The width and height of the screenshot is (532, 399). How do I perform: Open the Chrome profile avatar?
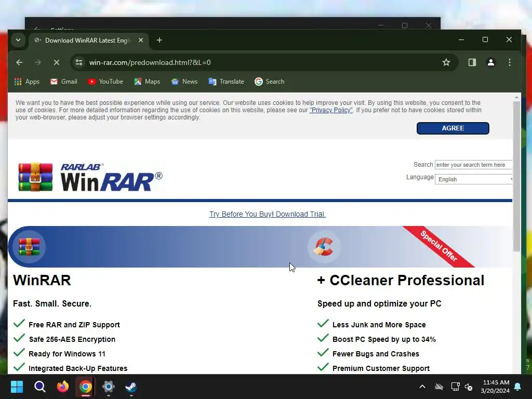pyautogui.click(x=490, y=62)
